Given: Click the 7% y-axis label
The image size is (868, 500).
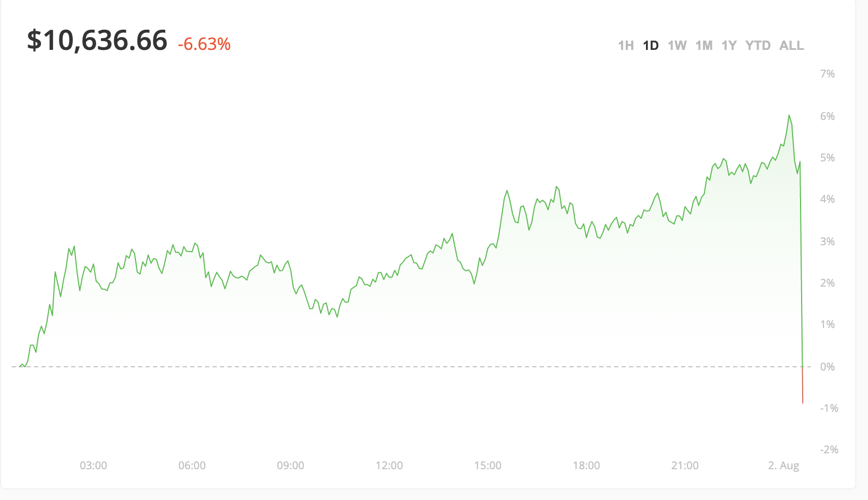Looking at the screenshot, I should pos(828,74).
